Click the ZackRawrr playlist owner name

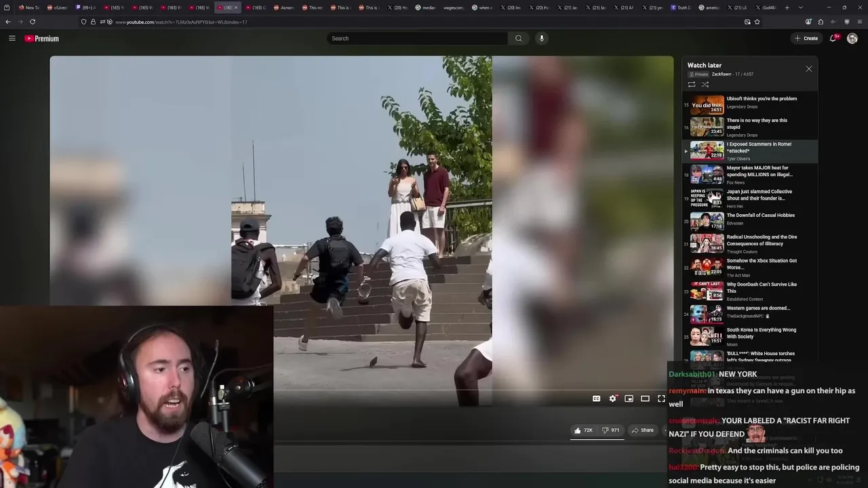(x=721, y=74)
